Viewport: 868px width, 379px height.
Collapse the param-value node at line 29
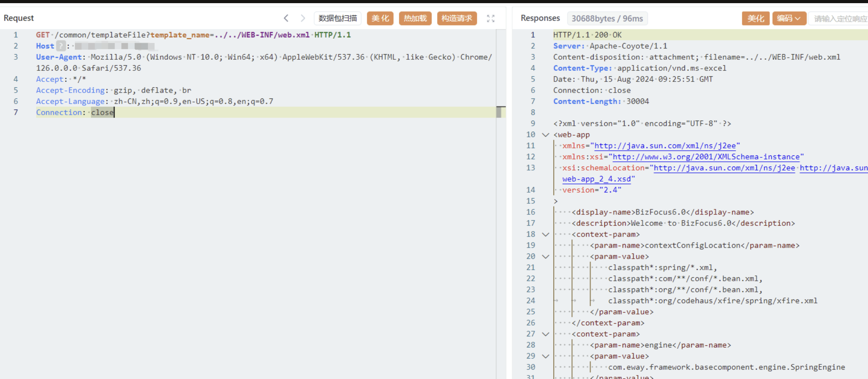tap(546, 356)
